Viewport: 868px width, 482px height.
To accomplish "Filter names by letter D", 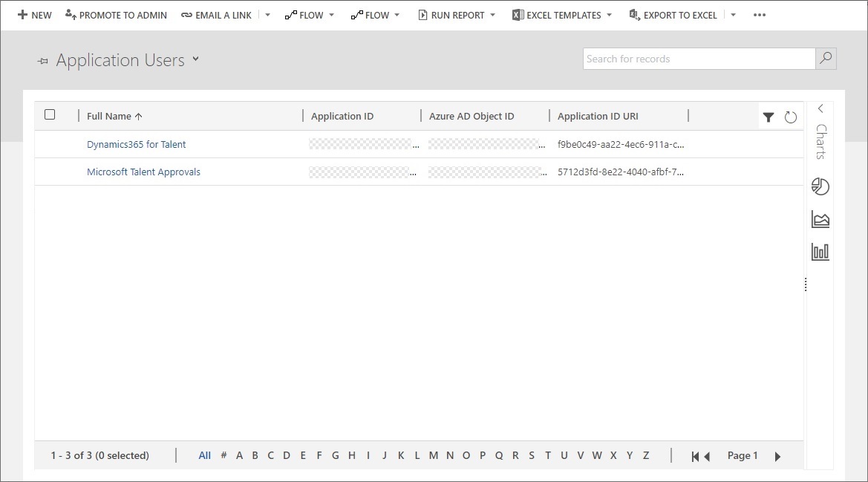I will pyautogui.click(x=286, y=455).
